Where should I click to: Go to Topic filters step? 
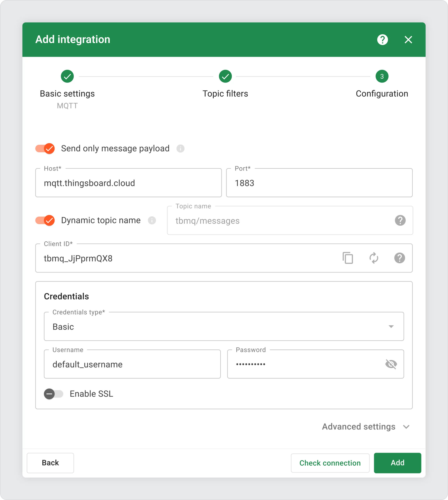coord(225,77)
